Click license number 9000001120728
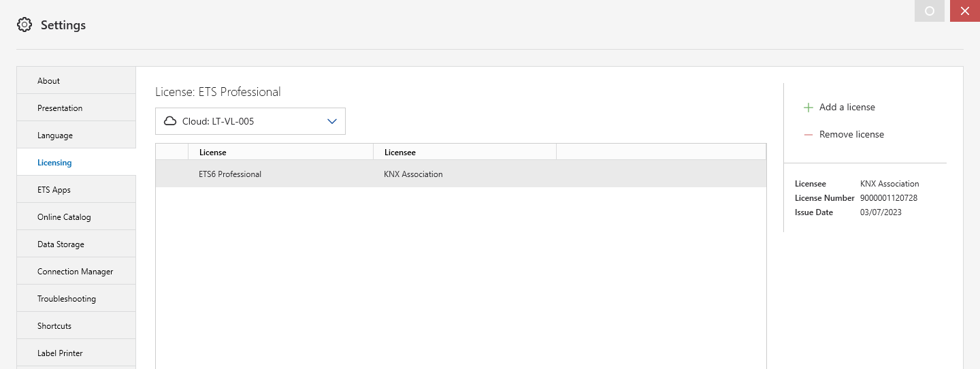Viewport: 980px width, 369px height. (x=889, y=198)
